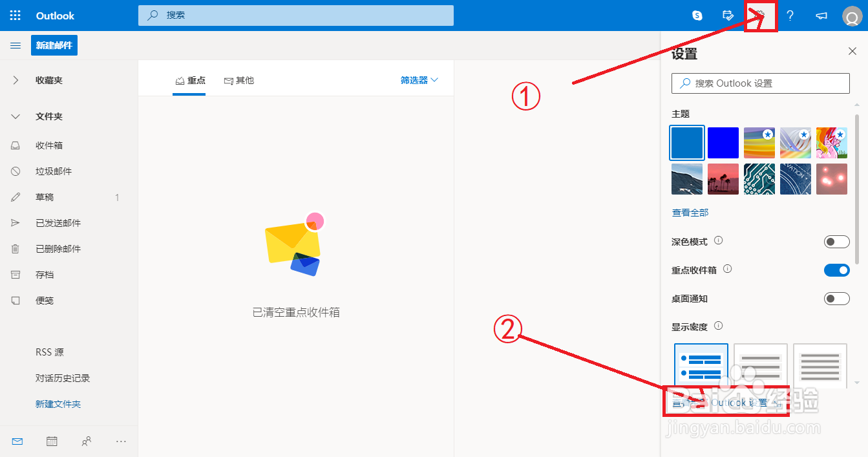Click the search magnifier icon

(x=153, y=16)
